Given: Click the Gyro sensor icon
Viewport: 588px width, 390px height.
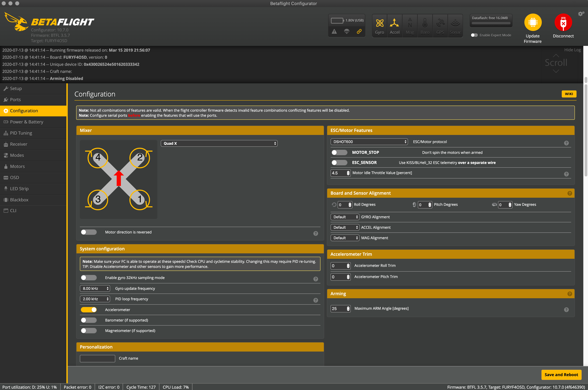Looking at the screenshot, I should pos(379,23).
